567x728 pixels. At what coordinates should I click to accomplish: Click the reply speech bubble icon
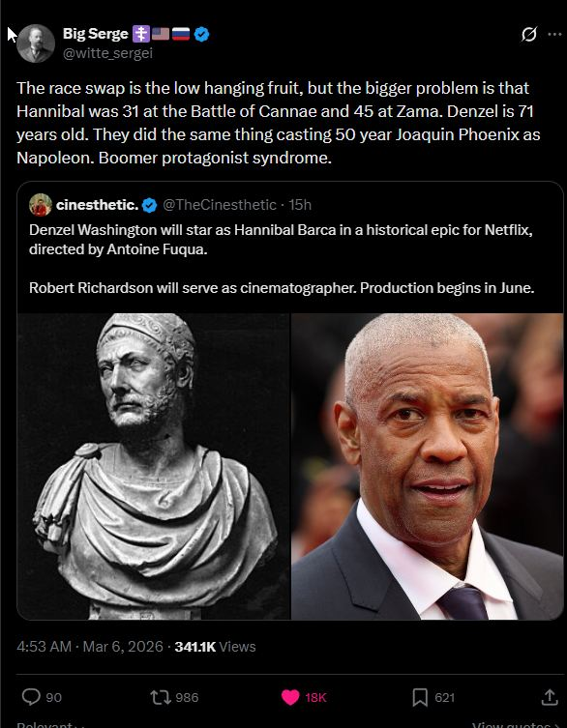(x=31, y=697)
